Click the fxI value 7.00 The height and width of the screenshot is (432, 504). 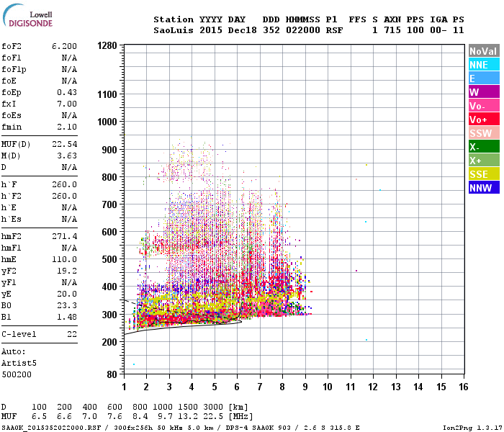[x=67, y=104]
